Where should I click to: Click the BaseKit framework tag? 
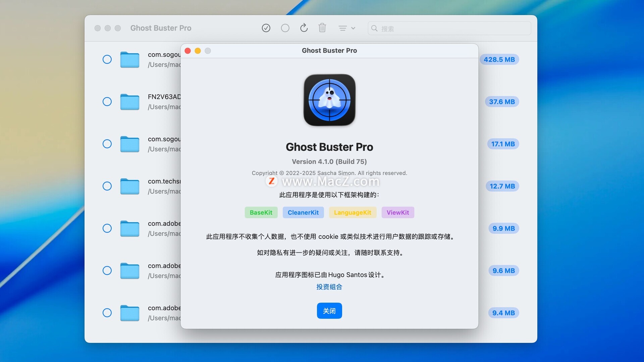point(261,213)
